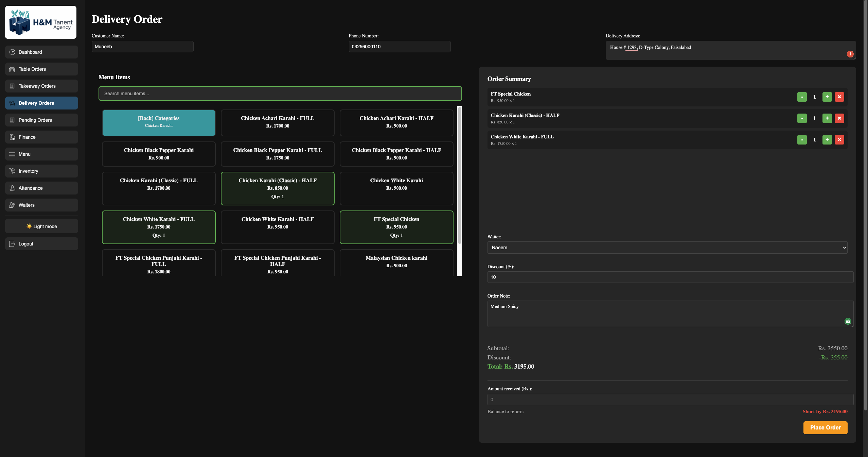
Task: Click the Table Orders table icon
Action: [x=12, y=69]
